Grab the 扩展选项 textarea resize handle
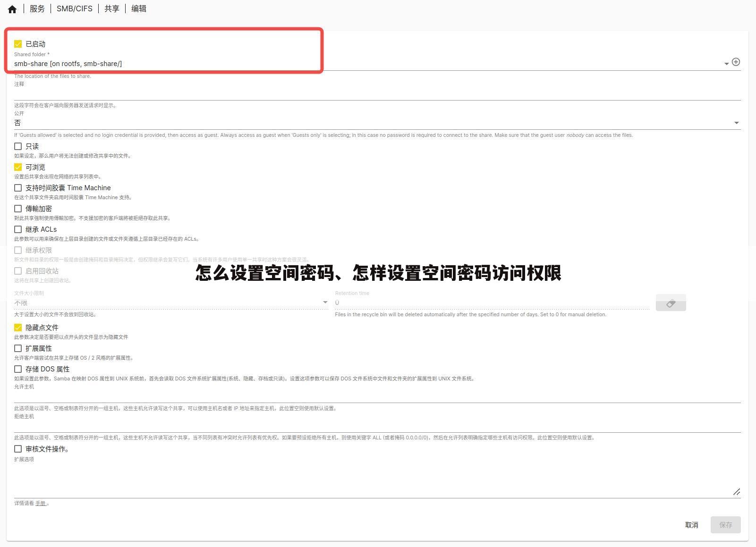This screenshot has height=547, width=756. (737, 492)
